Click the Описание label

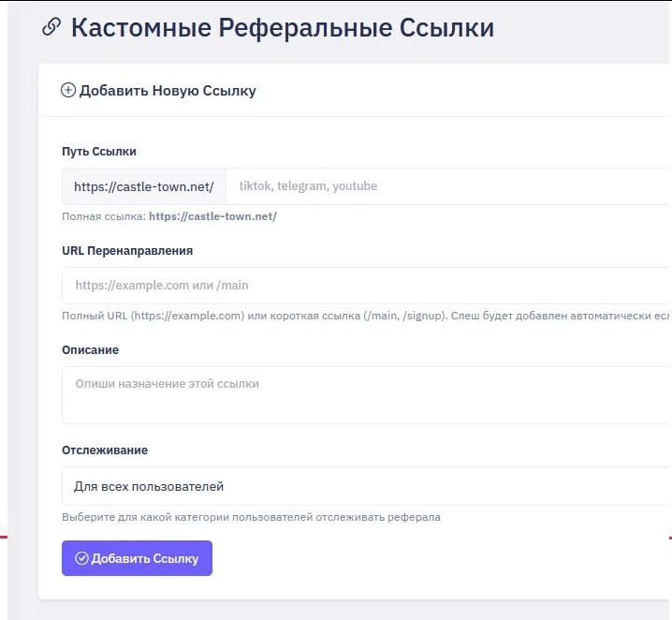tap(91, 349)
